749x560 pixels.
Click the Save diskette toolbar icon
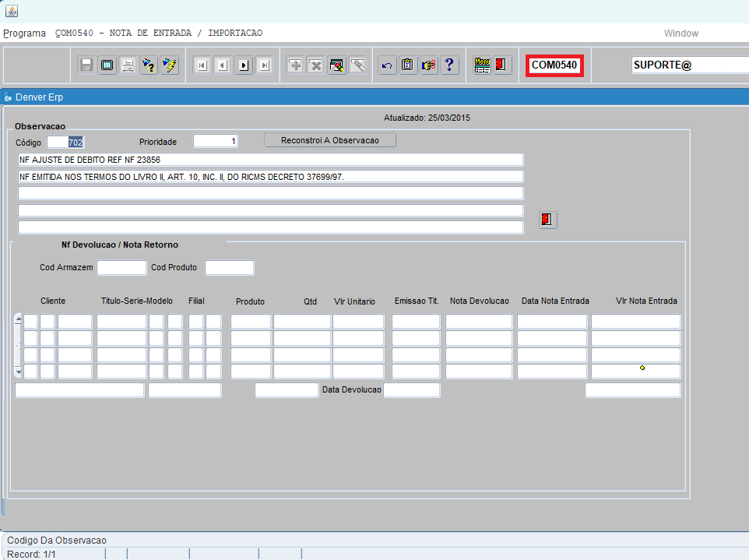pos(86,65)
